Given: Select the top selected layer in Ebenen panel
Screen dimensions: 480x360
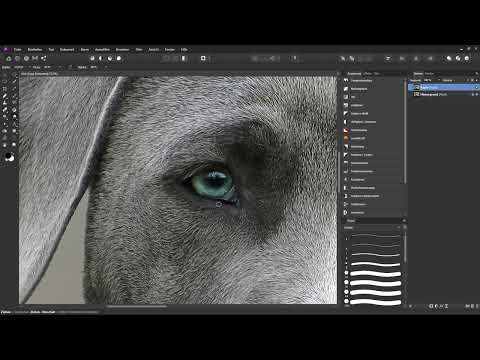Looking at the screenshot, I should [x=443, y=87].
